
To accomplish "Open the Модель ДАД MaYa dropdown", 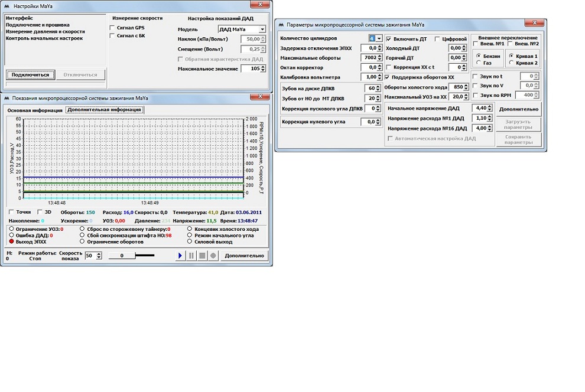I will (x=262, y=29).
